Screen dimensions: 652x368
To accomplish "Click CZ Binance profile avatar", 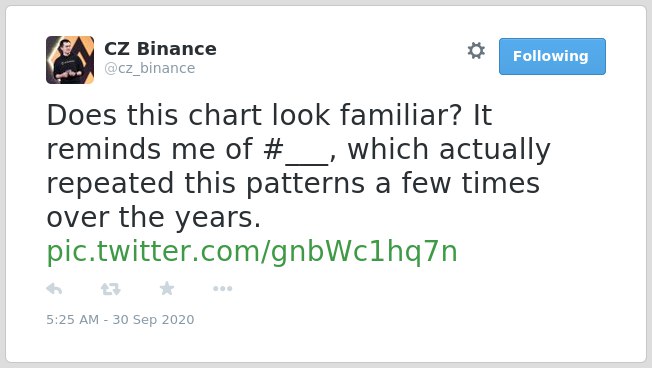I will click(70, 60).
